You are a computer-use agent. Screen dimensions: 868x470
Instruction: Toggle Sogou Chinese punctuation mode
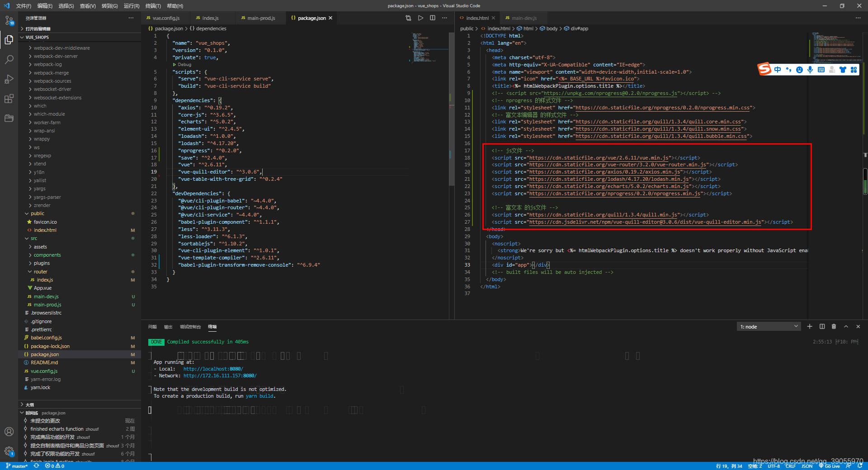[x=788, y=70]
